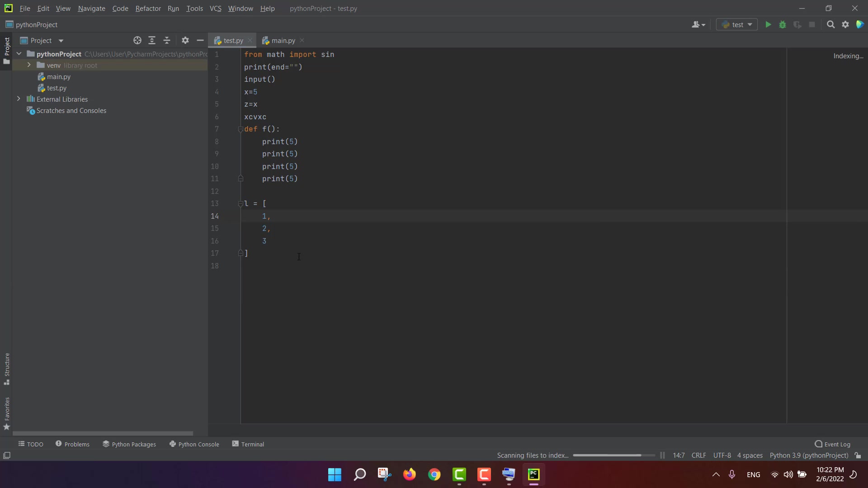Toggle read-only lock icon in status bar
This screenshot has width=868, height=488.
click(x=858, y=455)
